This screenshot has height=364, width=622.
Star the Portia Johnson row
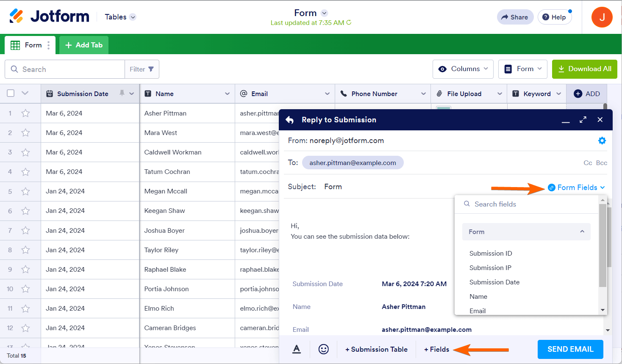26,289
